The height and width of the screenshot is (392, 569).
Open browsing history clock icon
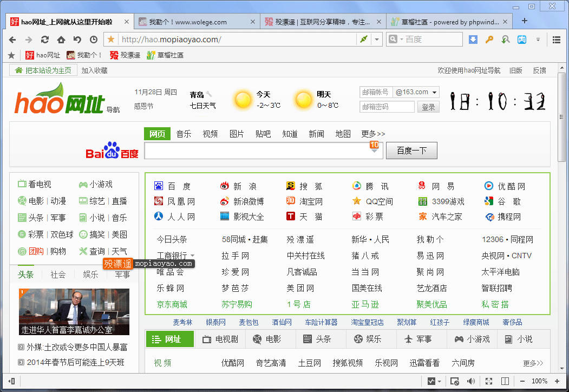tap(94, 40)
